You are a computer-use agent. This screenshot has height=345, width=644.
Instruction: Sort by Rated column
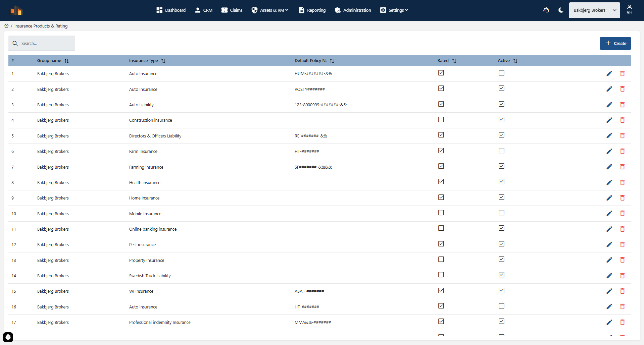pos(454,61)
